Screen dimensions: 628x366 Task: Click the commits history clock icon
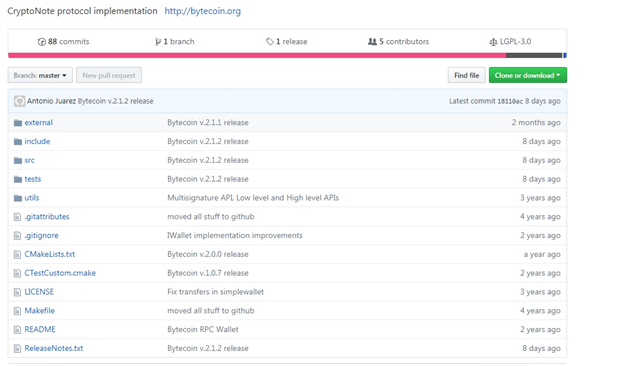42,42
